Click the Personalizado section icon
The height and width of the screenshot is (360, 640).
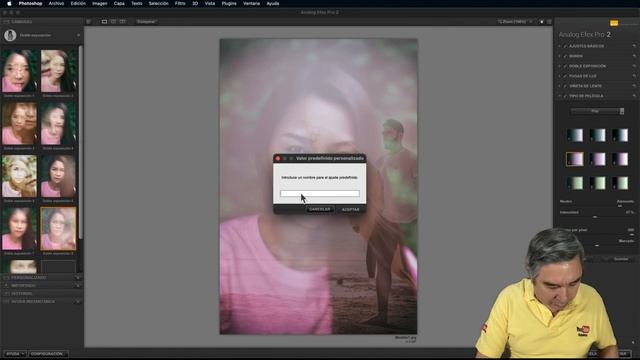6,278
